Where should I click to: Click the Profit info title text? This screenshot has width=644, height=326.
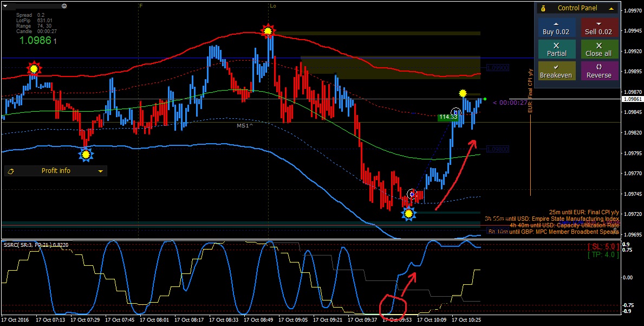pyautogui.click(x=56, y=171)
